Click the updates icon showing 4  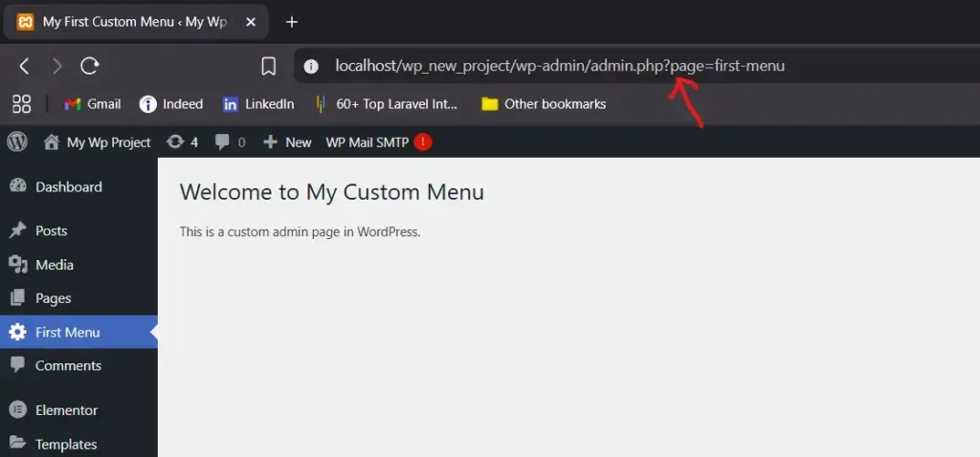pyautogui.click(x=182, y=142)
